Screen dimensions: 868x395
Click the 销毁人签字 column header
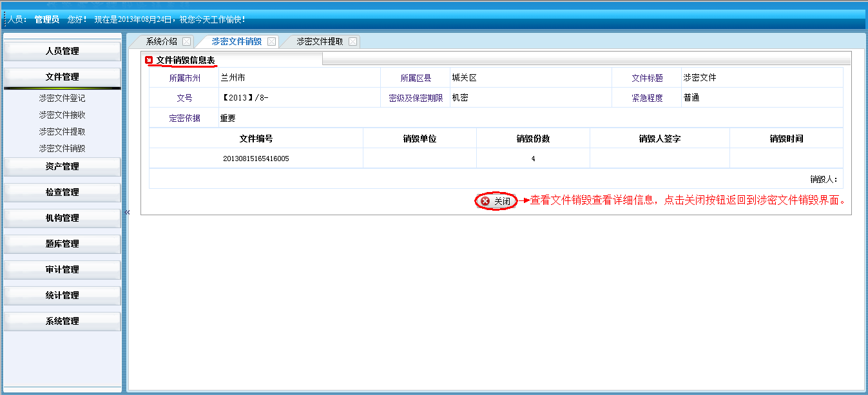[x=660, y=139]
